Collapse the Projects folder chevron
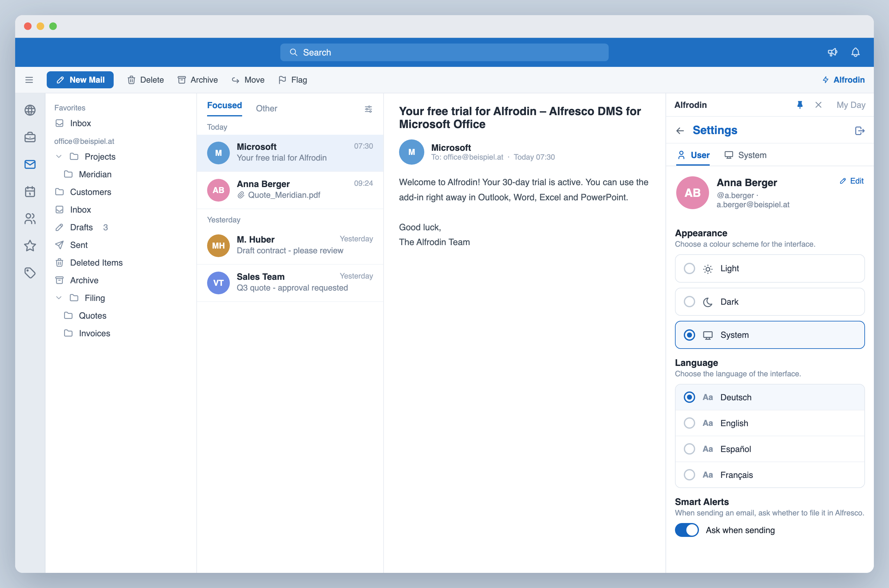Image resolution: width=889 pixels, height=588 pixels. click(x=58, y=156)
